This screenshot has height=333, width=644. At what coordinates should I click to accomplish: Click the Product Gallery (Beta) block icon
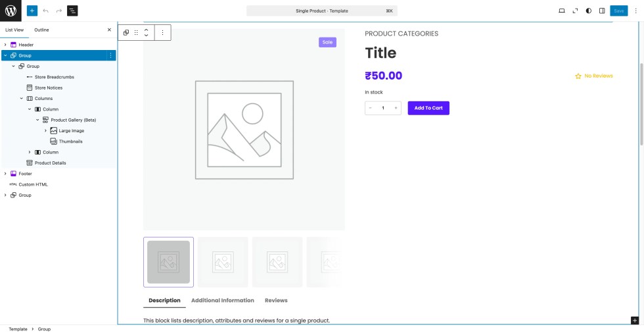point(45,120)
